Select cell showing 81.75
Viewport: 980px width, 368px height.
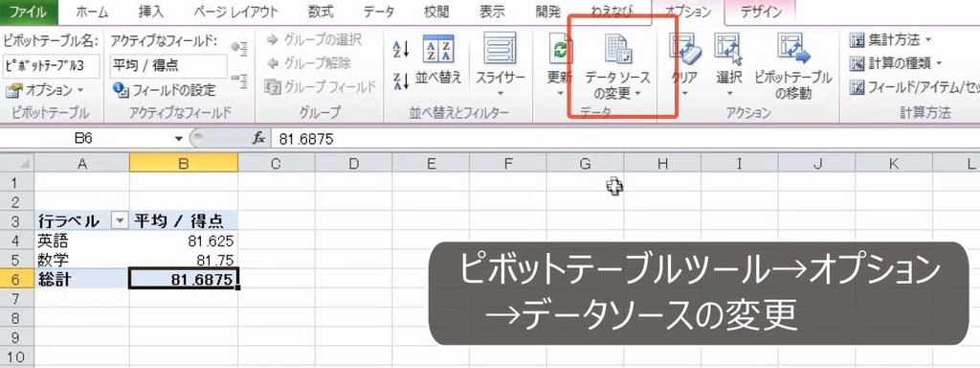coord(184,260)
